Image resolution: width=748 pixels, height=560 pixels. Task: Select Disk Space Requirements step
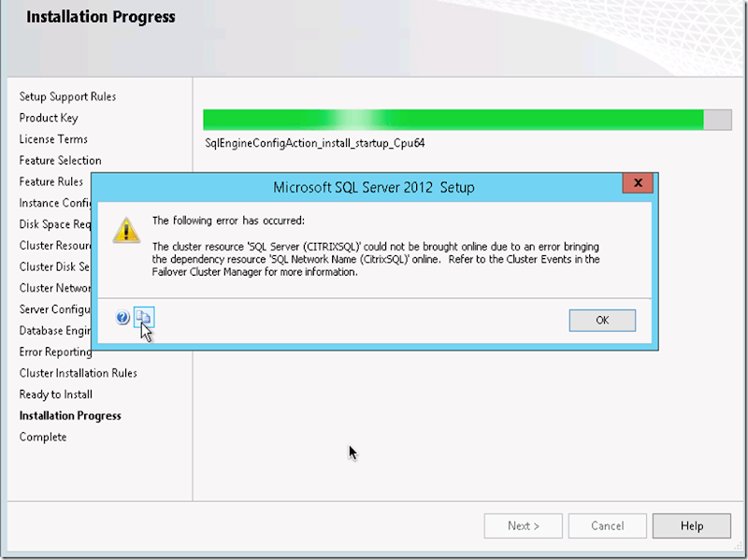[55, 224]
